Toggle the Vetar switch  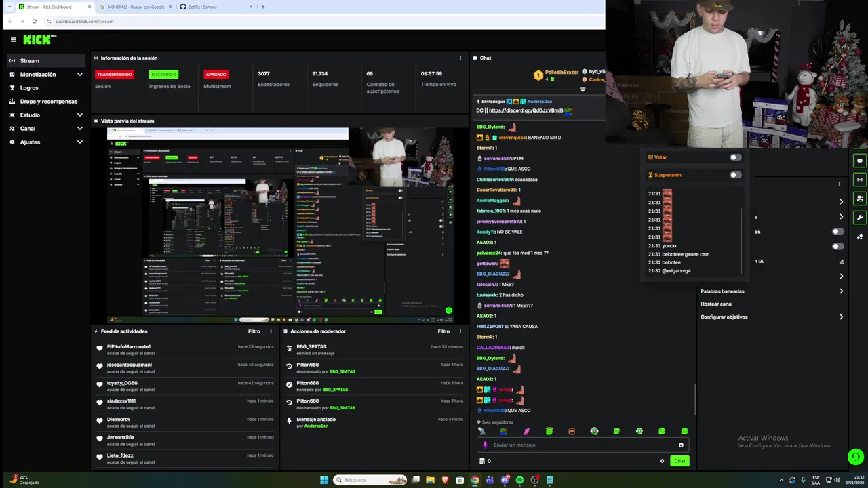(x=735, y=157)
